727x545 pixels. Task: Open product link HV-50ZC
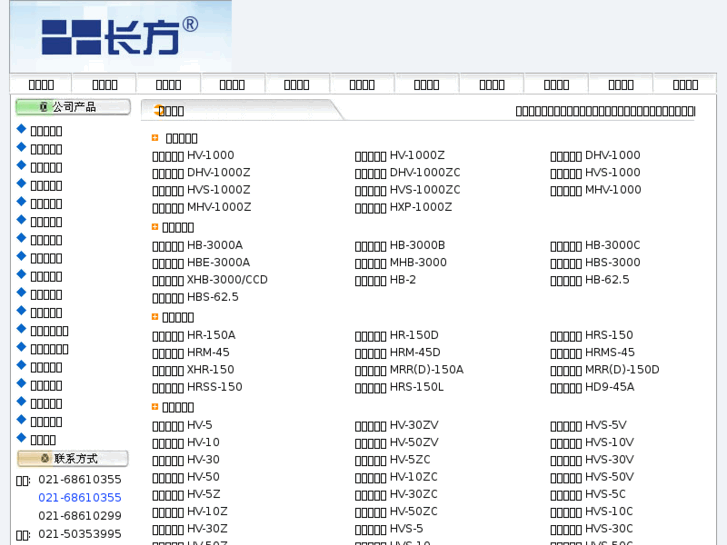pyautogui.click(x=396, y=512)
